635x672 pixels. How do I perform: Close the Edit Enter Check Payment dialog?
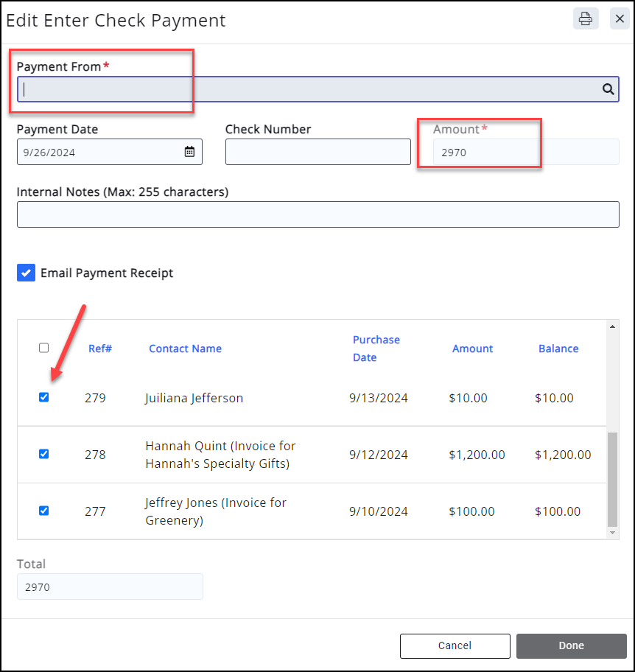tap(619, 19)
